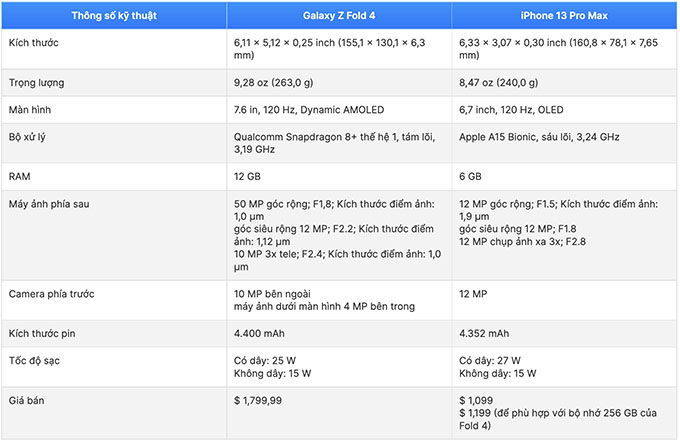Click the '$ 1,099' price value
The width and height of the screenshot is (680, 442).
[x=476, y=401]
